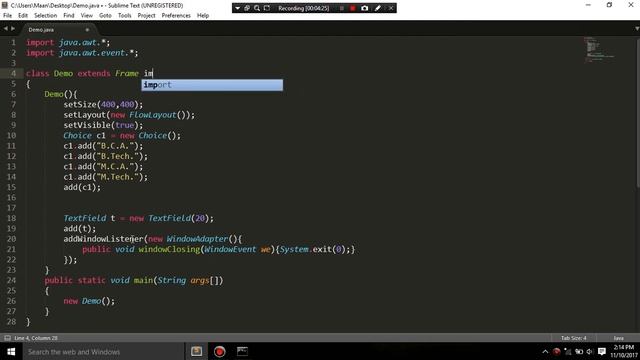This screenshot has height=360, width=640.
Task: Click the unsaved dot on Demo.java tab
Action: [87, 30]
